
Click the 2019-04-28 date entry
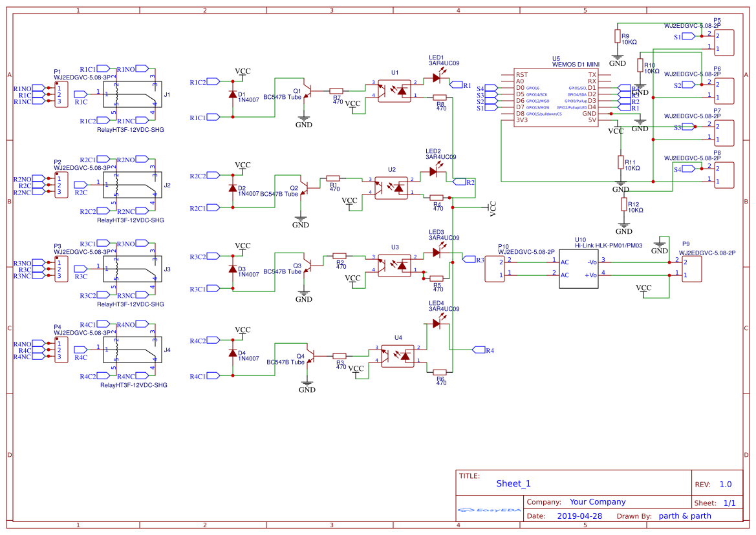tap(580, 516)
